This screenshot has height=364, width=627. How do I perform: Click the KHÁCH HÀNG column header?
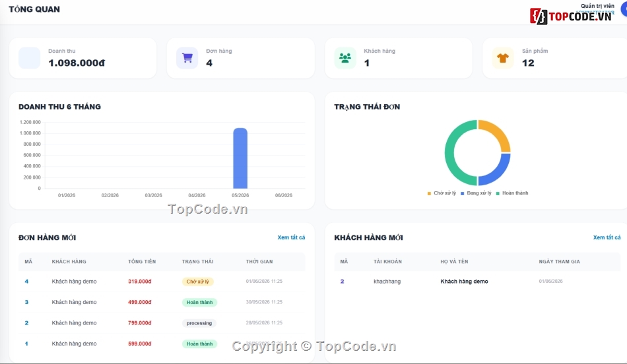[69, 261]
